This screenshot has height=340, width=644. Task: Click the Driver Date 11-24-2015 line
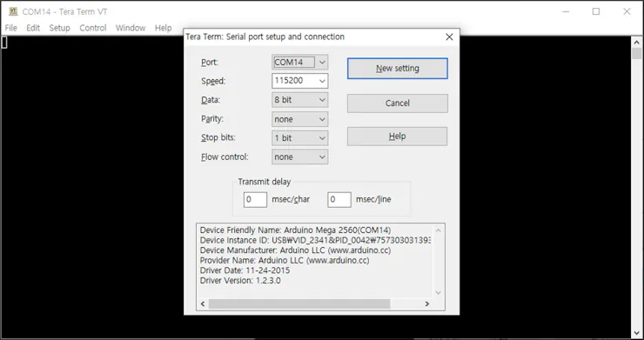coord(245,270)
